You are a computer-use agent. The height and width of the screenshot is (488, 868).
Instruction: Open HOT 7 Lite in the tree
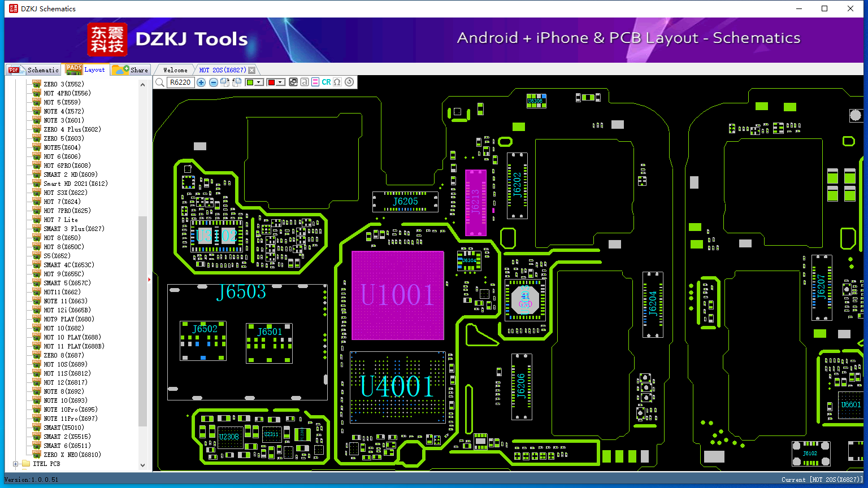(61, 220)
